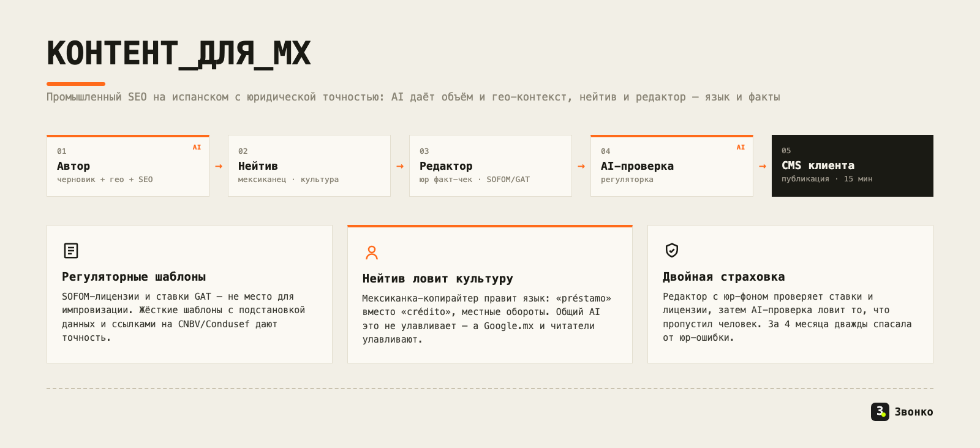The height and width of the screenshot is (448, 980).
Task: Click the shield checkmark icon above Двойная страховка
Action: tap(672, 250)
